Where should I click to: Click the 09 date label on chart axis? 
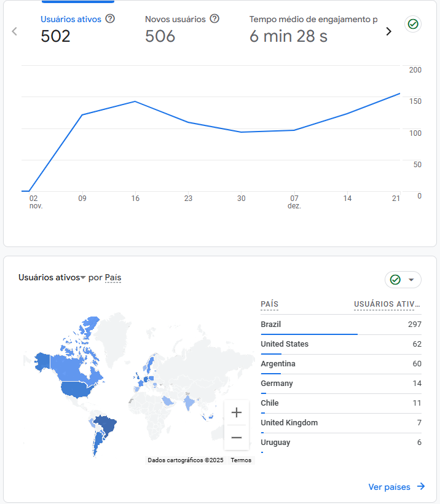pos(82,199)
